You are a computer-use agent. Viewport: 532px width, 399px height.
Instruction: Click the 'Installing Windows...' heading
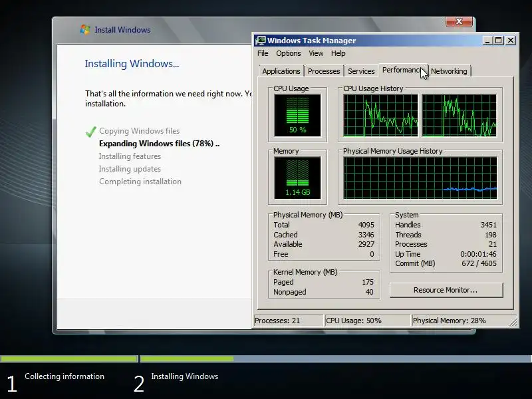(132, 63)
